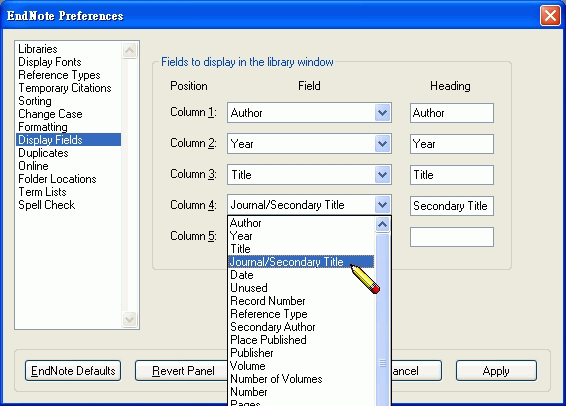
Task: Choose Record Number from the dropdown list
Action: pos(302,301)
